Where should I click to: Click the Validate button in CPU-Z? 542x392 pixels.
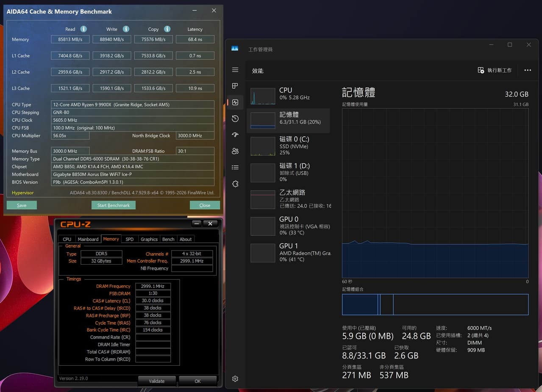point(157,381)
